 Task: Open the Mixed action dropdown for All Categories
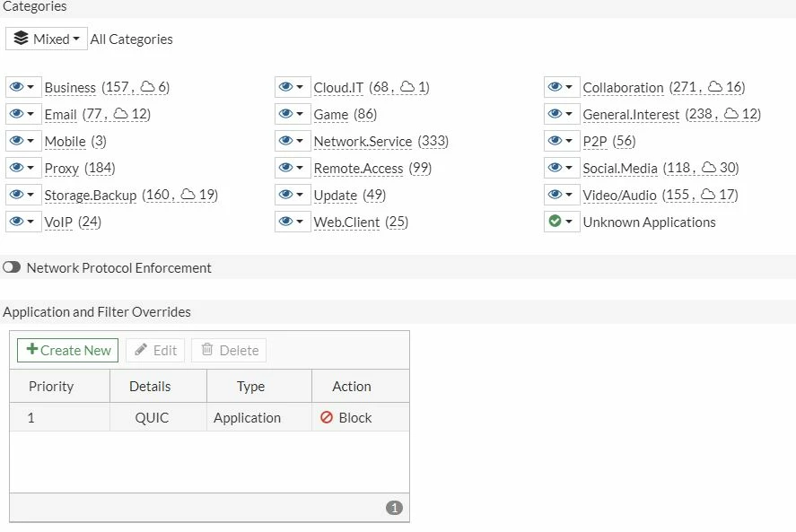point(46,39)
